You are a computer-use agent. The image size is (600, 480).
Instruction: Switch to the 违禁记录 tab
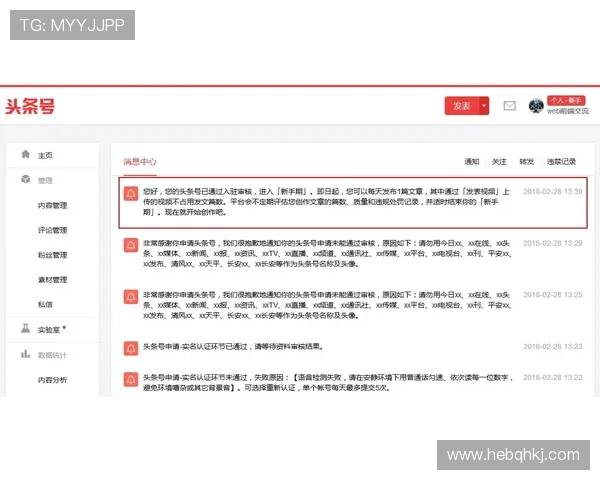(x=561, y=162)
